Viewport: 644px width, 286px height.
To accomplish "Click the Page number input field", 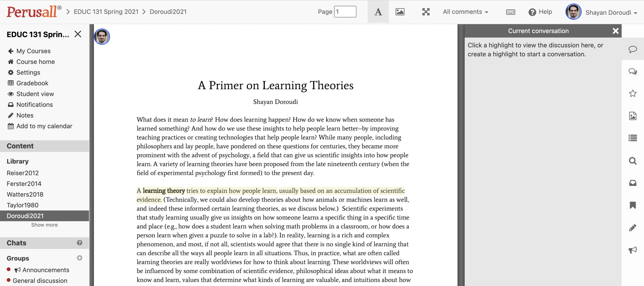I will (345, 12).
